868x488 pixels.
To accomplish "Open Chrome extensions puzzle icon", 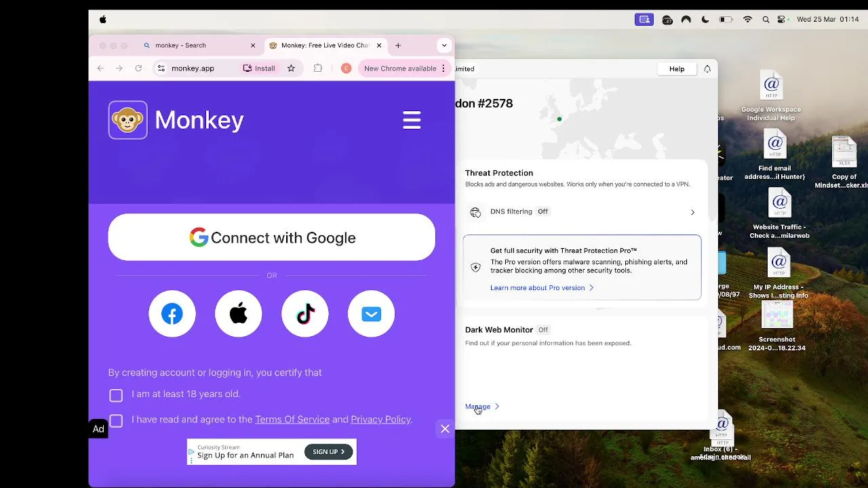I will [317, 68].
